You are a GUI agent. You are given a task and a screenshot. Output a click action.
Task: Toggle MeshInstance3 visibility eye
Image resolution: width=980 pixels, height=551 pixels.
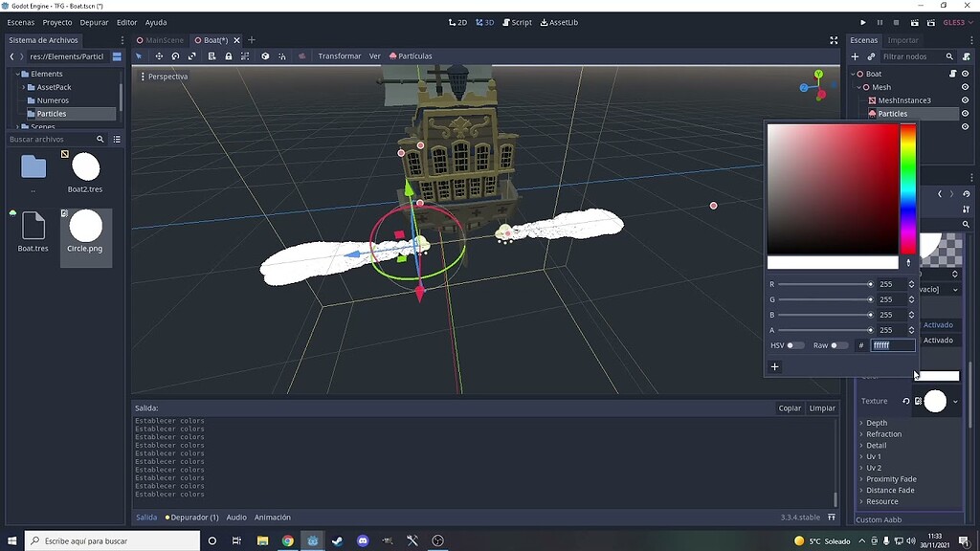[x=965, y=100]
